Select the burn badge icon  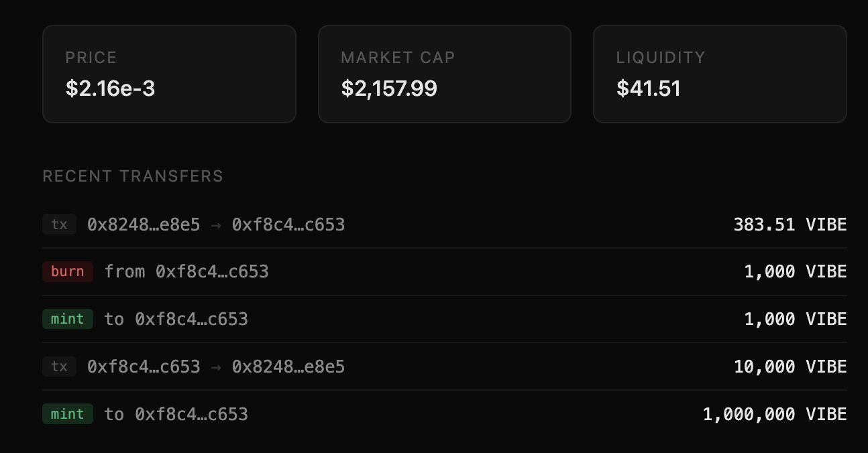[x=67, y=271]
